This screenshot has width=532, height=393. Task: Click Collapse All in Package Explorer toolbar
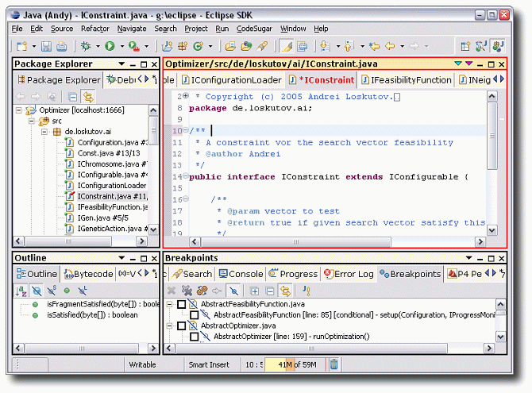[x=72, y=97]
